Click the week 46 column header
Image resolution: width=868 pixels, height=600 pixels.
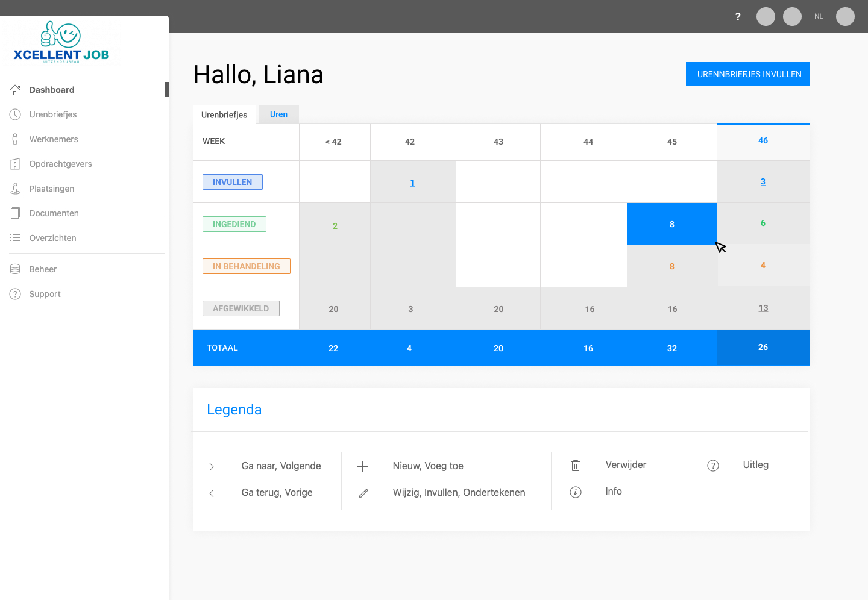(x=763, y=140)
